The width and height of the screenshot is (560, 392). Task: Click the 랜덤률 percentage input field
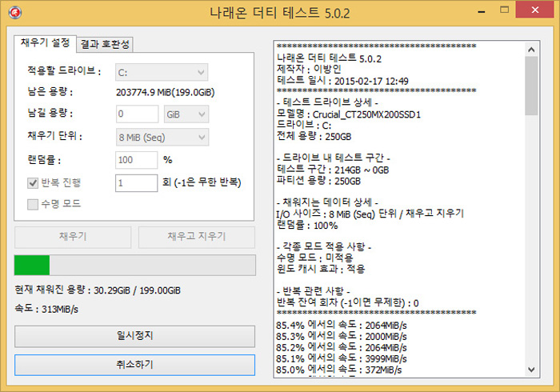[x=137, y=160]
